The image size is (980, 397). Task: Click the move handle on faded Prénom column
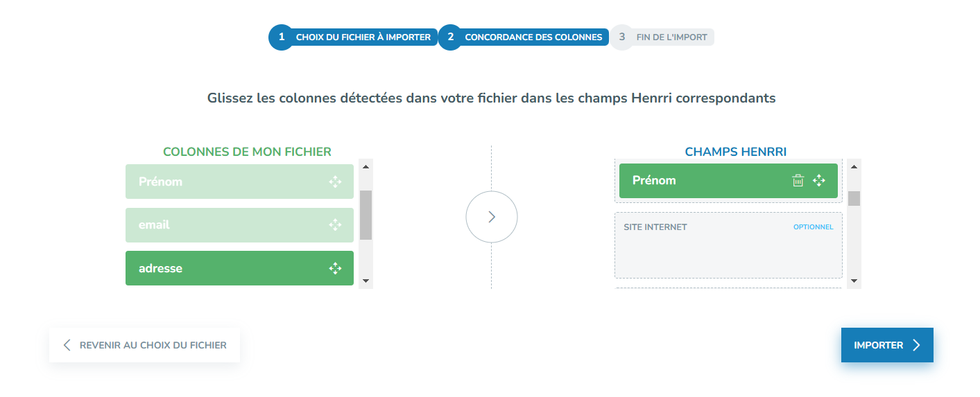[x=335, y=182]
